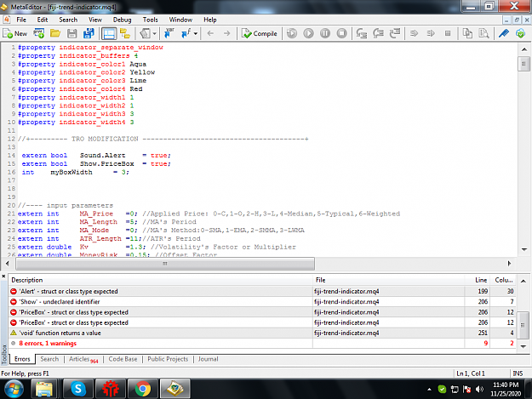
Task: Switch to the Journal tab
Action: coord(208,359)
